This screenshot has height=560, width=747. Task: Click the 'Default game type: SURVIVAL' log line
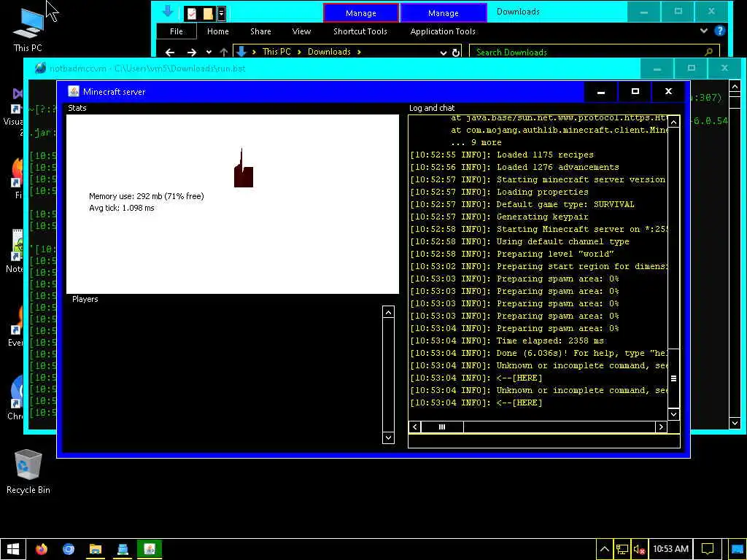[522, 204]
